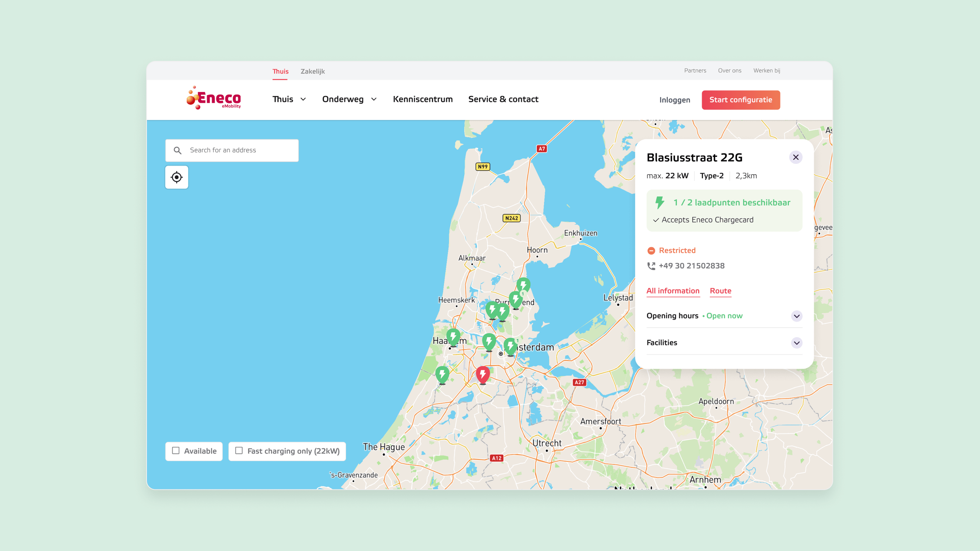Viewport: 980px width, 551px height.
Task: Click the Arnhem label on the map
Action: (705, 480)
